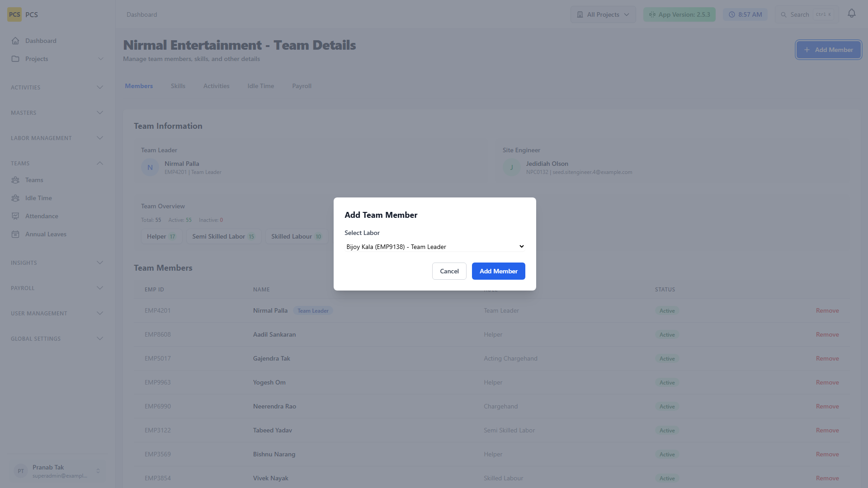Cancel the Add Team Member dialog

coord(449,271)
